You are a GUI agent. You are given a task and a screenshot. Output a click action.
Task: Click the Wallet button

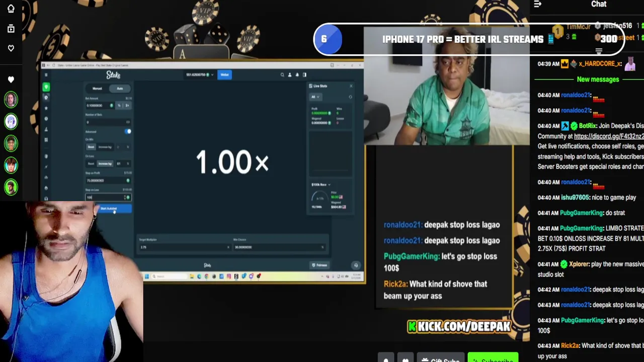[224, 75]
